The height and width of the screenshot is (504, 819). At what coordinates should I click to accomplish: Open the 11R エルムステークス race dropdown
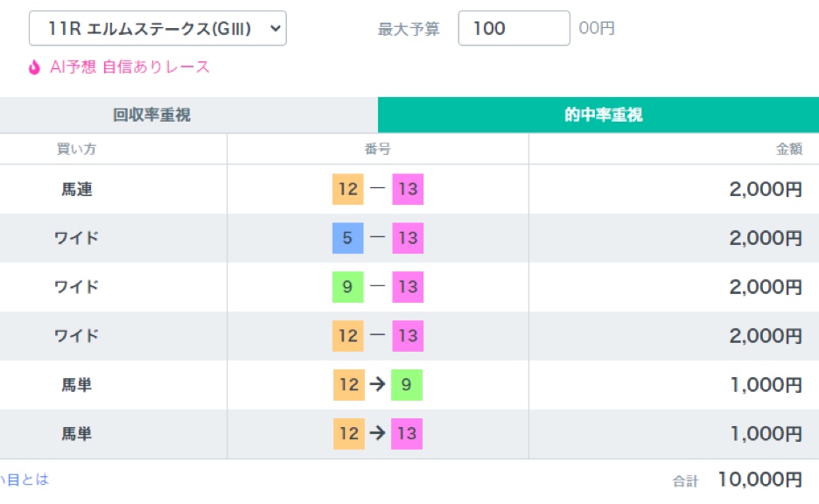click(157, 29)
